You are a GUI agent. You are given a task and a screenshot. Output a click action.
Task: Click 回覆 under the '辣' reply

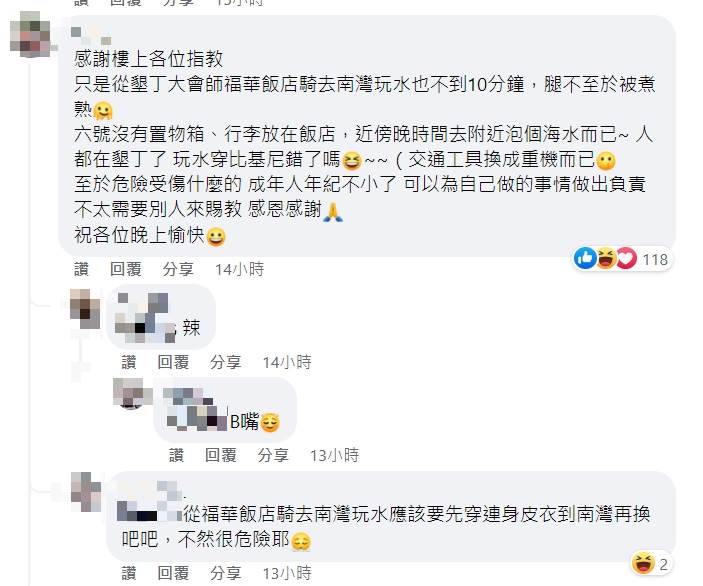(x=174, y=362)
